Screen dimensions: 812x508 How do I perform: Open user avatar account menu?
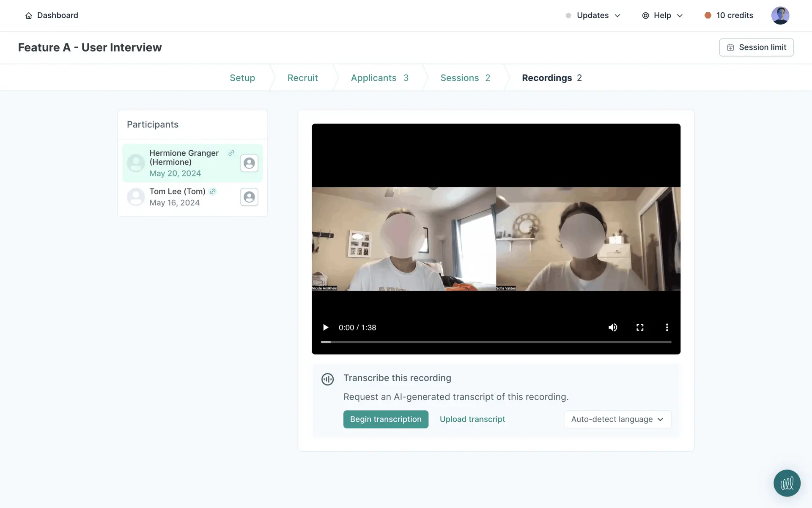click(x=780, y=16)
